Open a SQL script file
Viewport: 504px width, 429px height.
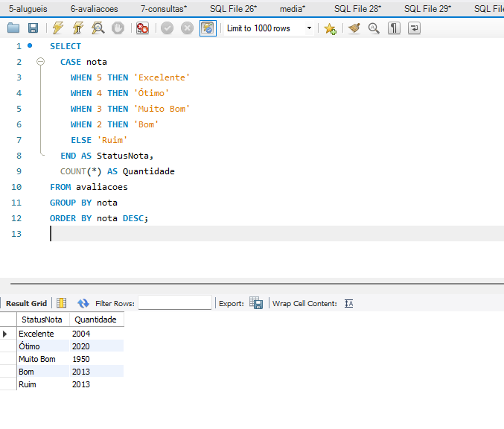(x=13, y=28)
